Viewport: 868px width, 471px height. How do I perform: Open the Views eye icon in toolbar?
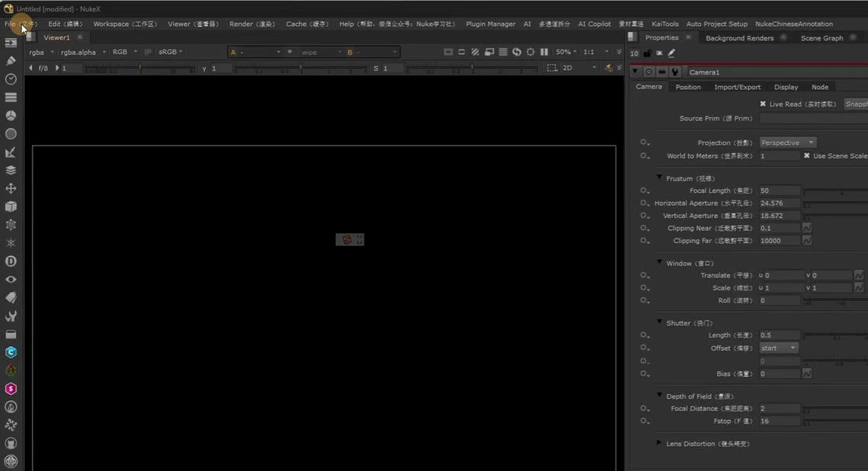pyautogui.click(x=11, y=280)
